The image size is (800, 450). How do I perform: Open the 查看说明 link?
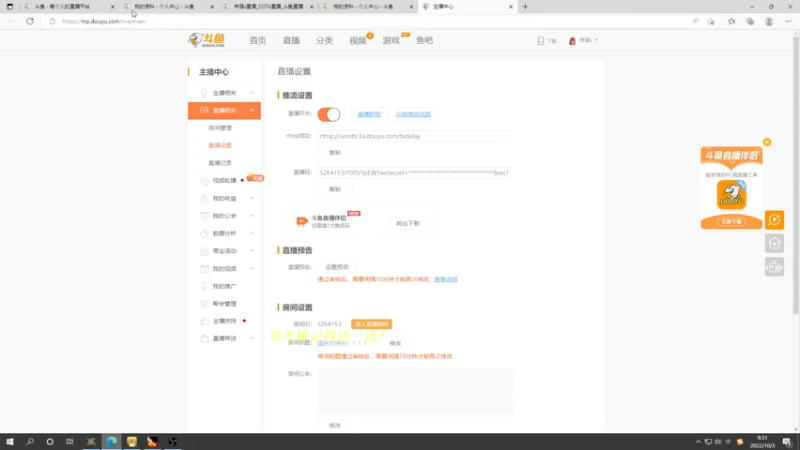pos(446,280)
